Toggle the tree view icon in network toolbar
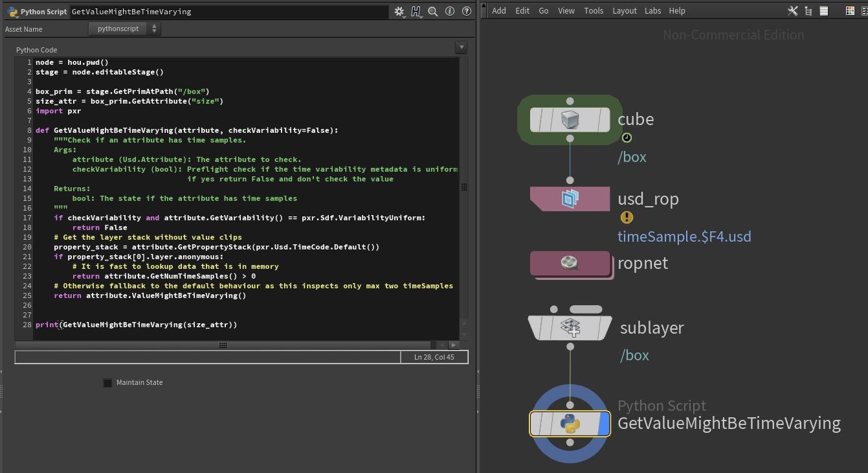868x473 pixels. 808,11
